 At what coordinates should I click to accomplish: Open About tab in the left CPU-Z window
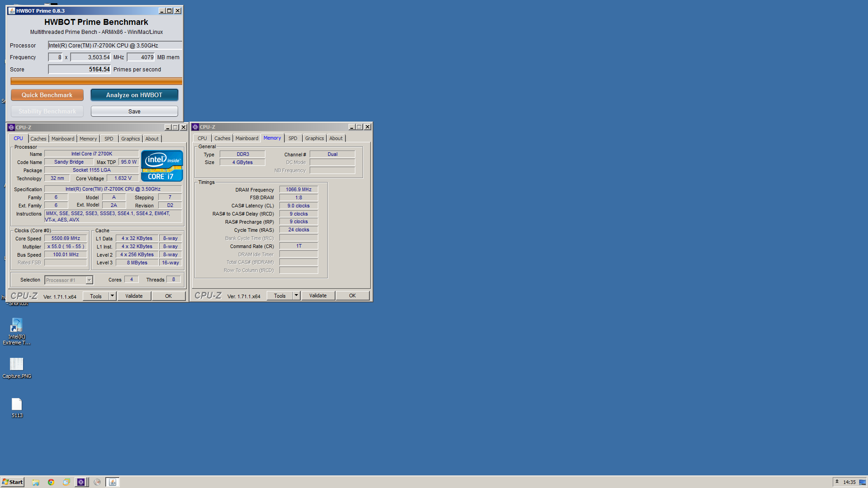[152, 139]
